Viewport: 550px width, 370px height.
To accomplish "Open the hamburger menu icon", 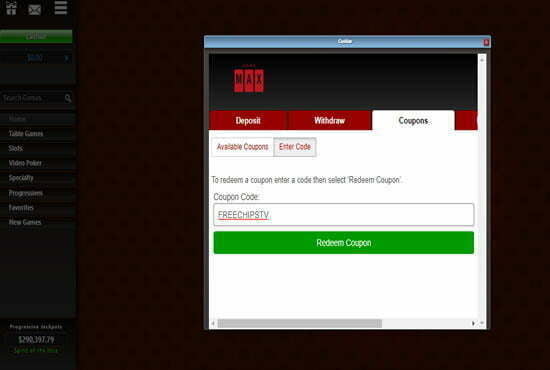I will [x=61, y=8].
